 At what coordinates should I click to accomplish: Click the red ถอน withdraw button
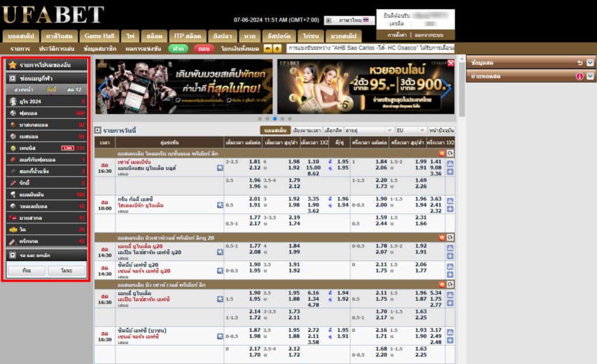tap(204, 49)
